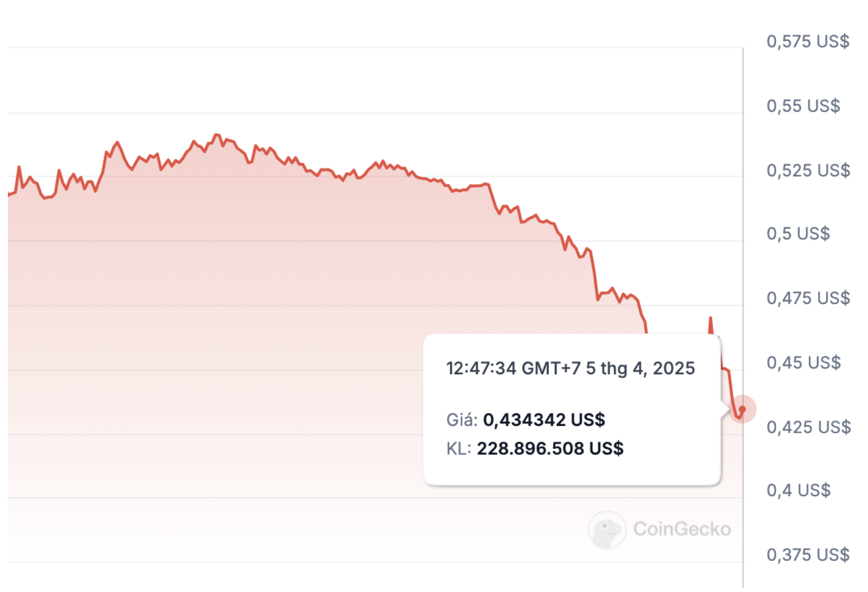The image size is (868, 592).
Task: Click the 0,575 US$ axis label
Action: [807, 41]
